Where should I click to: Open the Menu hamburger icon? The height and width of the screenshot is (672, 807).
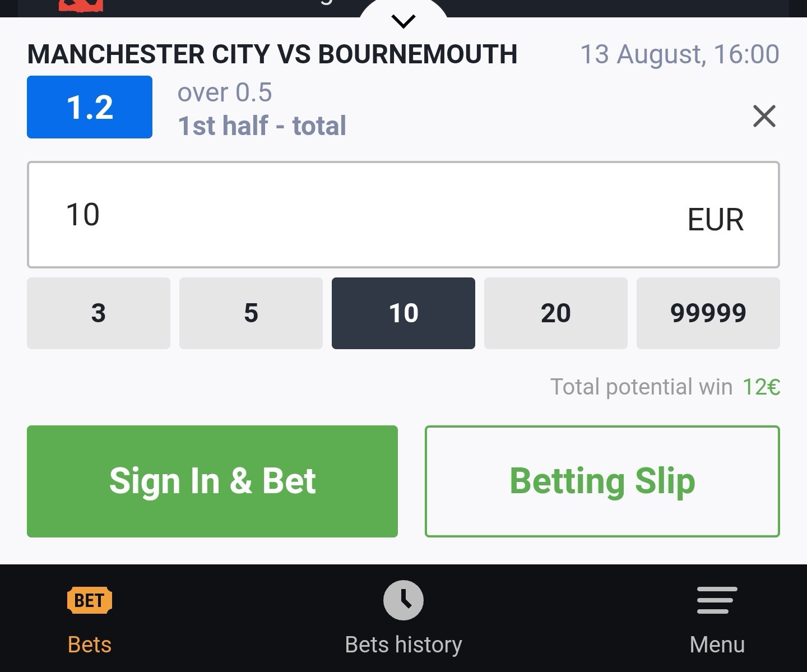pyautogui.click(x=717, y=600)
